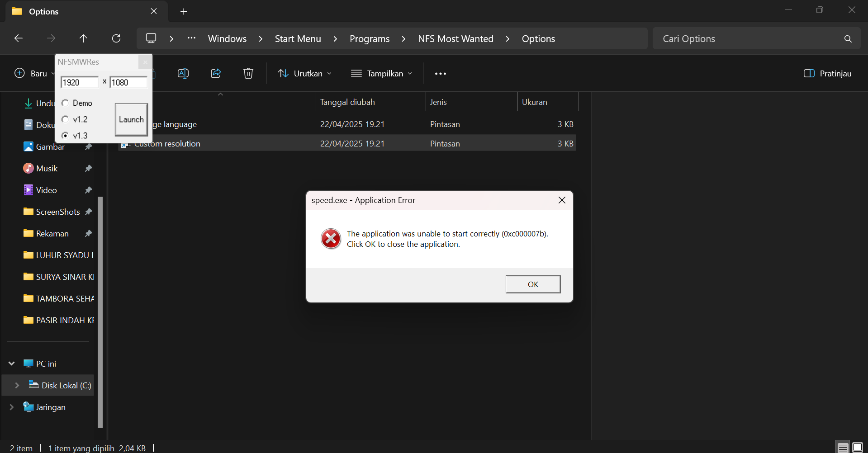
Task: Click the Share toolbar icon
Action: pyautogui.click(x=216, y=73)
